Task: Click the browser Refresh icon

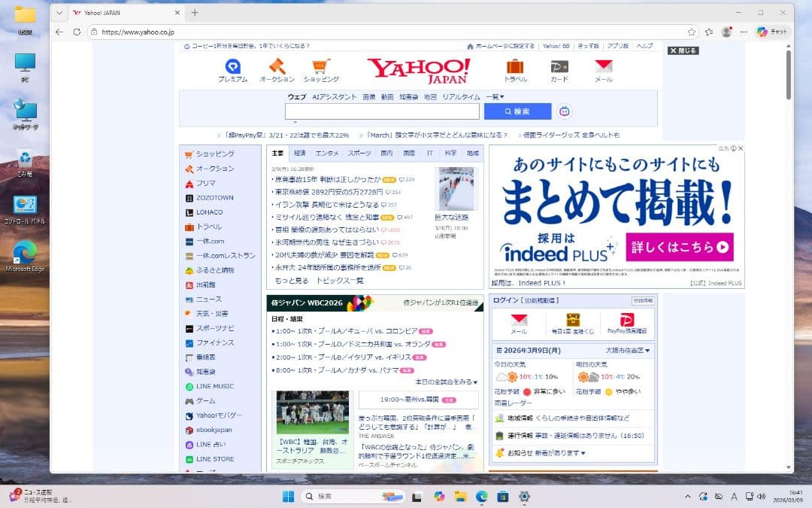Action: 77,32
